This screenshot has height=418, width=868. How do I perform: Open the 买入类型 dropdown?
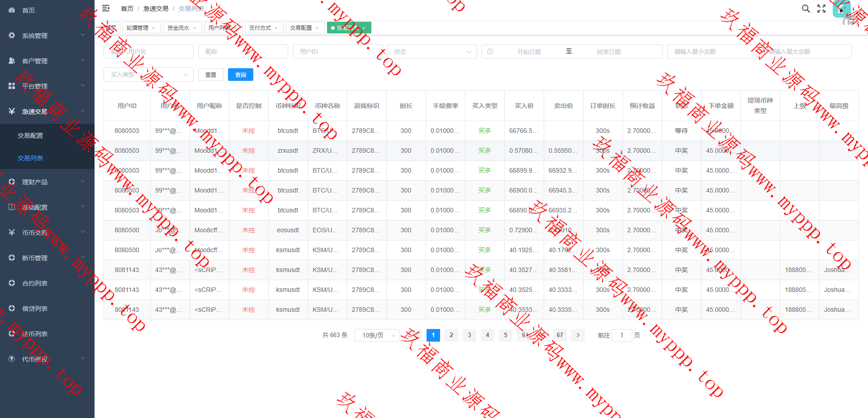(148, 75)
